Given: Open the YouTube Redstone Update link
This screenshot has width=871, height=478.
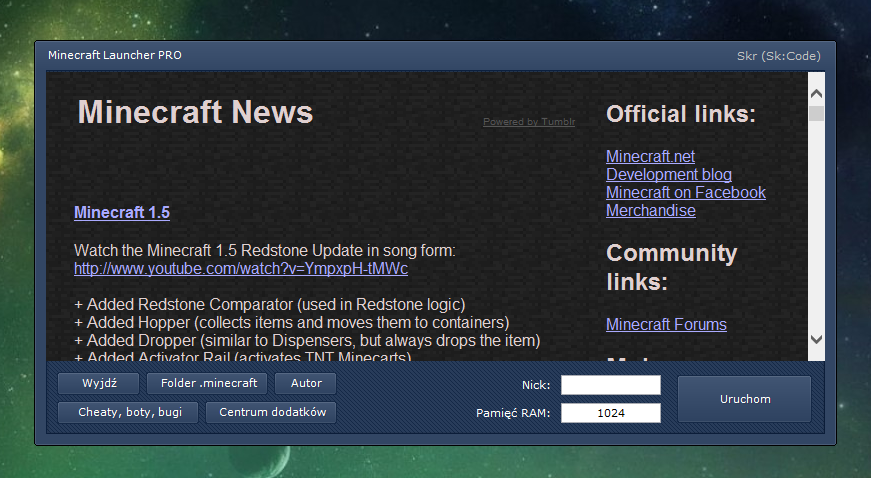Looking at the screenshot, I should 241,269.
